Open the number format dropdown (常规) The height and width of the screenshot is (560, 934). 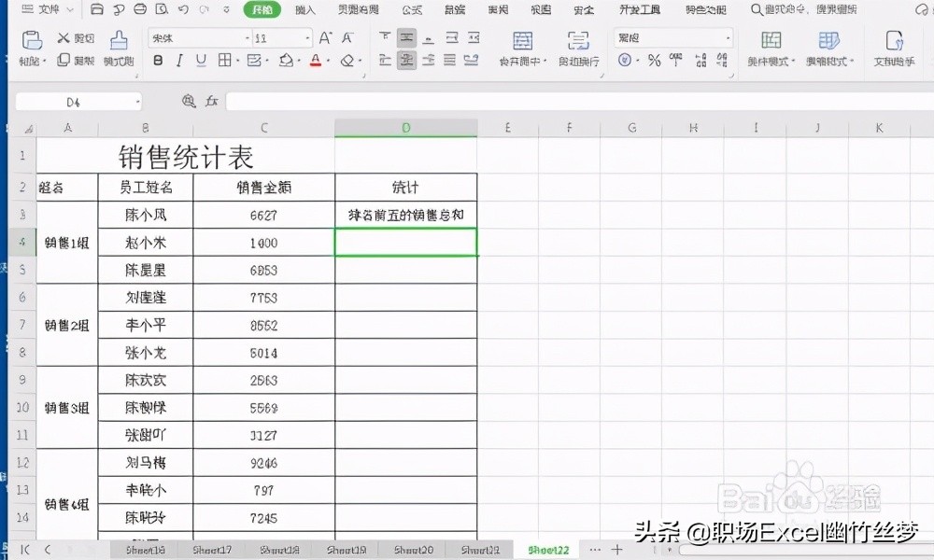click(x=728, y=38)
